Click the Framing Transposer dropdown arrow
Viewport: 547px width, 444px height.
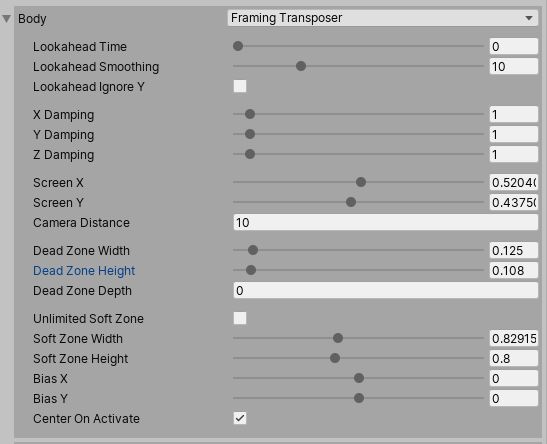(529, 18)
